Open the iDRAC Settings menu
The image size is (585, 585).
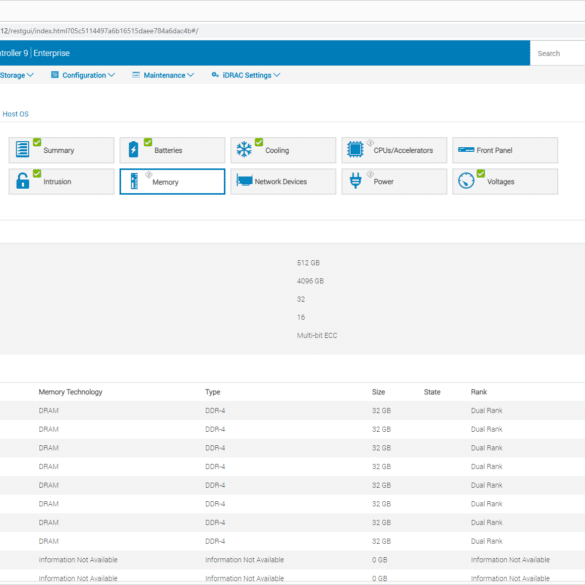tap(246, 75)
